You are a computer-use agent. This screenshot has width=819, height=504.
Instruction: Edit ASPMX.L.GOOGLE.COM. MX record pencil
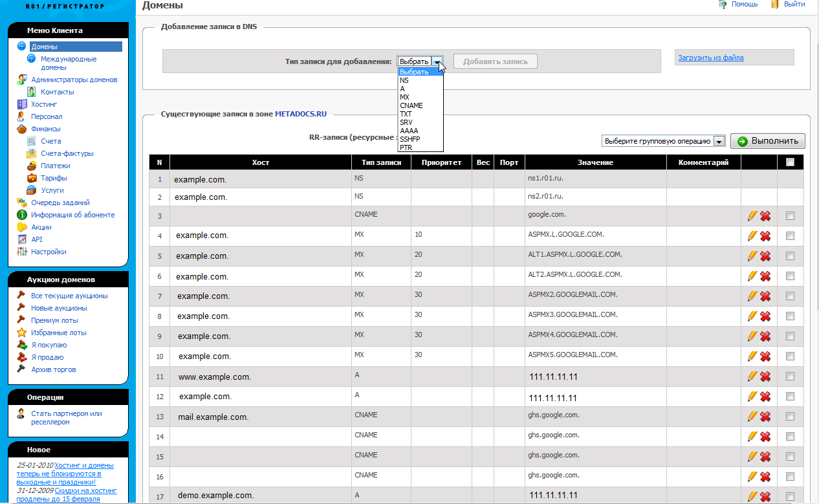pyautogui.click(x=752, y=236)
